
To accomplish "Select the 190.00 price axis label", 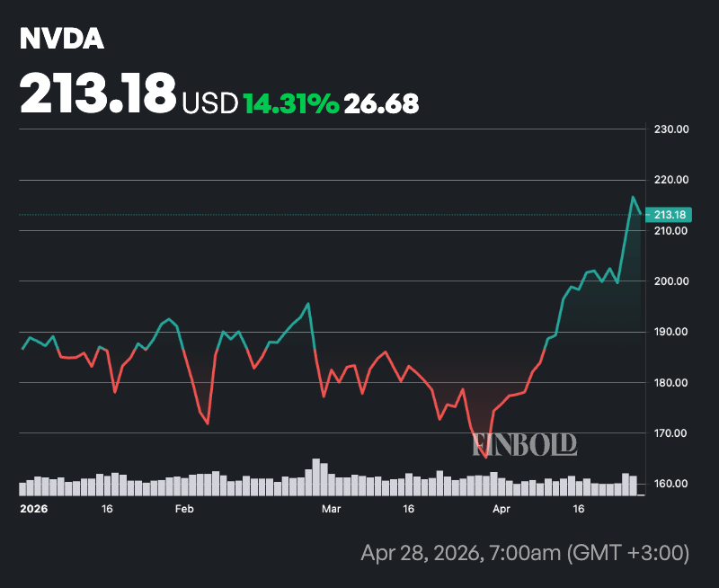I will (x=670, y=332).
